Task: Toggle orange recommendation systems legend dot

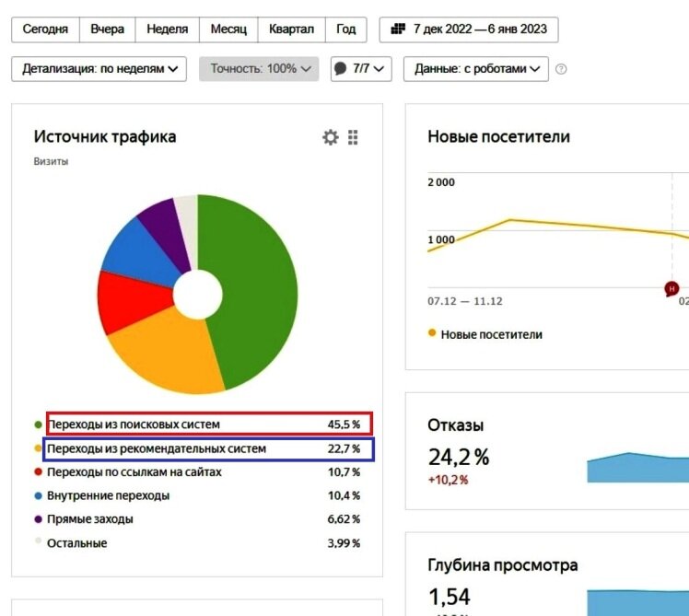Action: [x=39, y=448]
